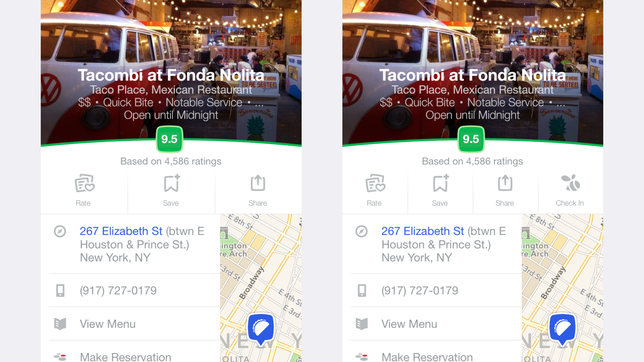Tap the Save bookmark icon in right screen
644x362 pixels.
tap(441, 183)
